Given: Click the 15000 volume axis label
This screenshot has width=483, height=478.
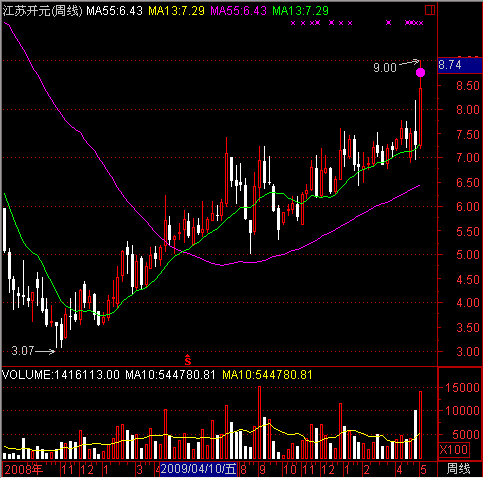Looking at the screenshot, I should click(x=462, y=387).
